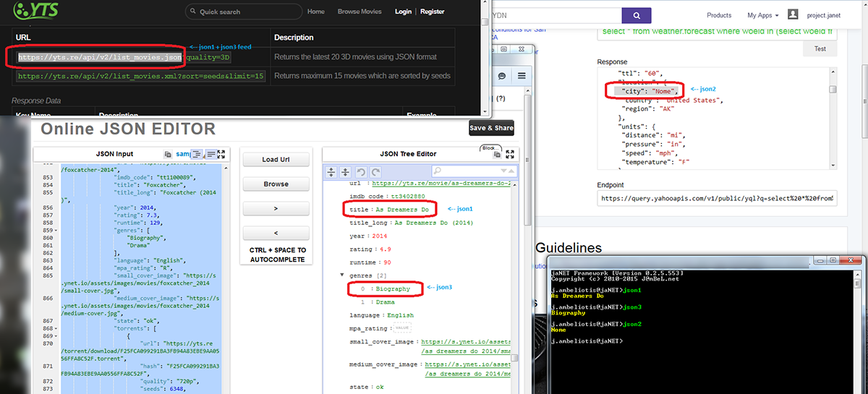
Task: Click title value 'As Dreamers Do' in tree
Action: [402, 209]
